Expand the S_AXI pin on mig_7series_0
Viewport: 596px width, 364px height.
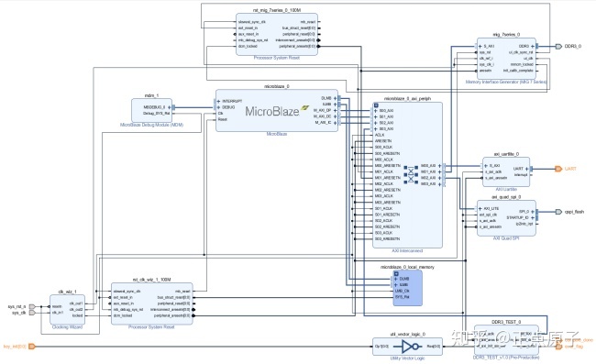[x=480, y=47]
